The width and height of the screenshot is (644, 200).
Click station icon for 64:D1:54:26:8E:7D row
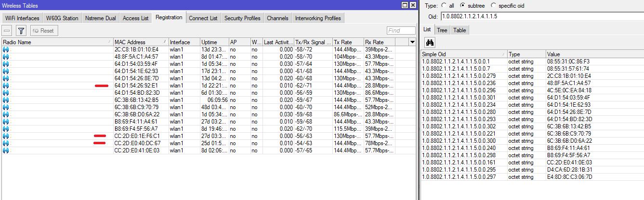pyautogui.click(x=6, y=78)
